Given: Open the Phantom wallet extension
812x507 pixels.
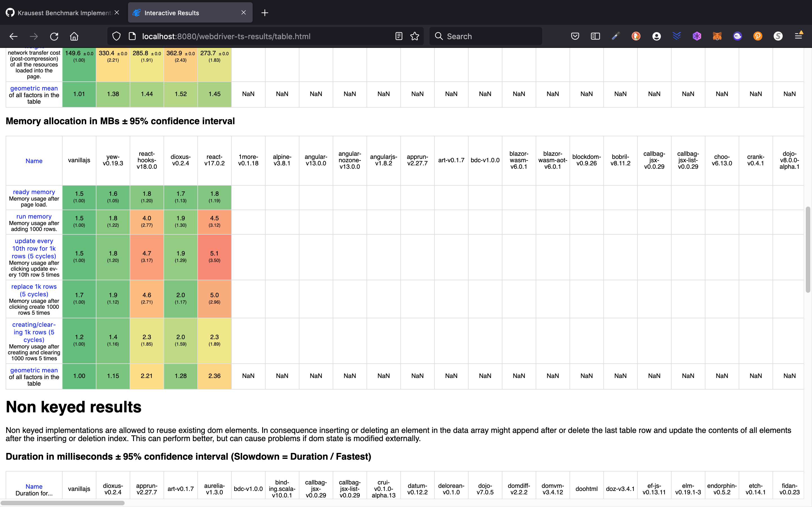Looking at the screenshot, I should [738, 36].
